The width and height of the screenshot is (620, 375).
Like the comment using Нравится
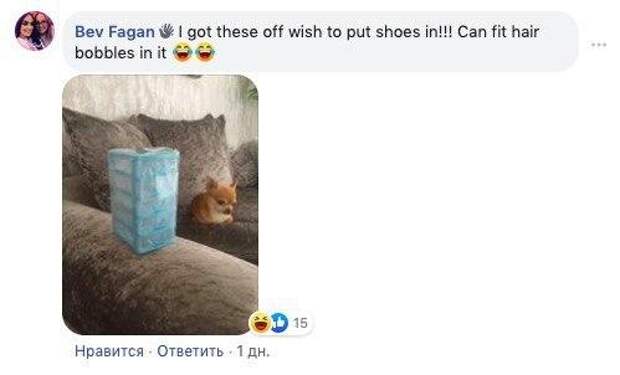point(109,351)
